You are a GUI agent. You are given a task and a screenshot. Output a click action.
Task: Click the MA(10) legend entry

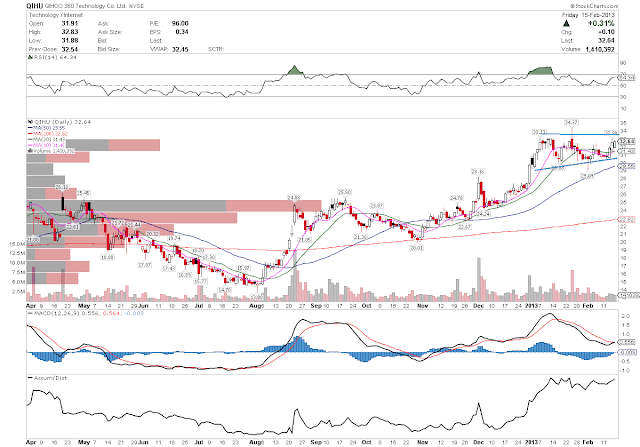pos(47,145)
